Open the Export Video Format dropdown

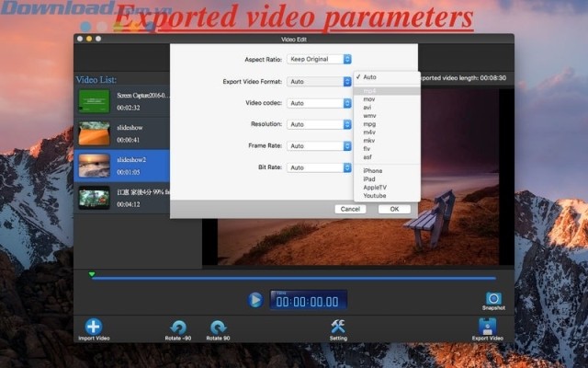click(x=319, y=82)
